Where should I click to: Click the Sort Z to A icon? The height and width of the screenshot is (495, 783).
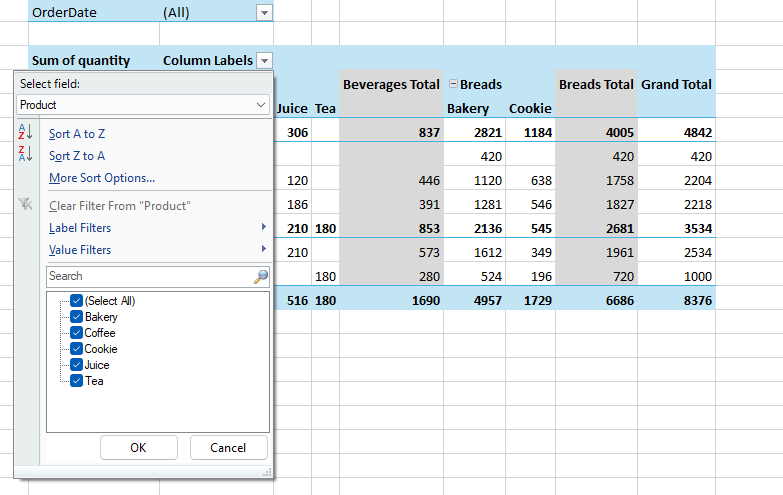pyautogui.click(x=26, y=155)
